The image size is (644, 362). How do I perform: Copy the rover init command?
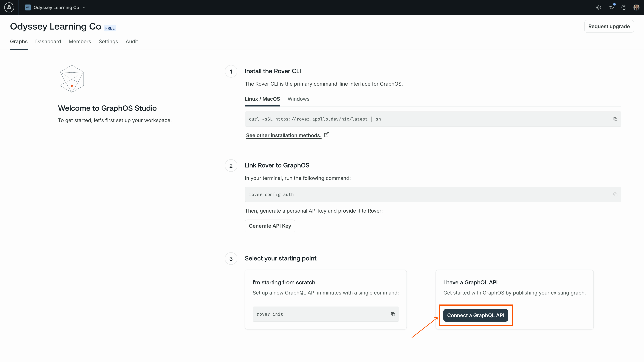tap(393, 314)
